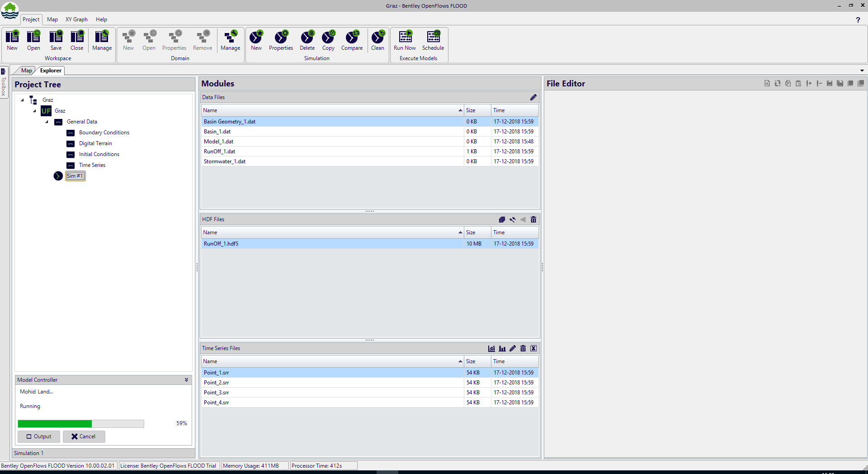
Task: Click the File Editor find icon
Action: [767, 83]
